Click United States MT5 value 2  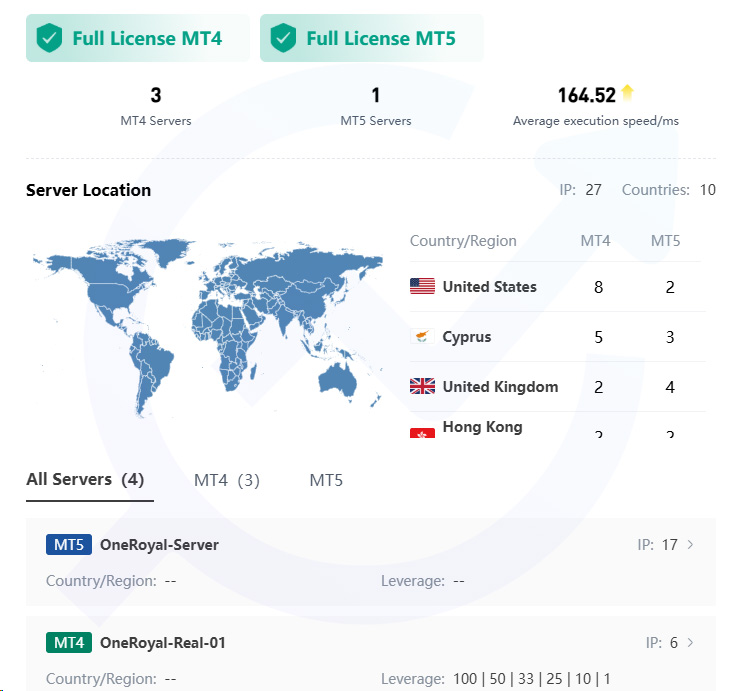(670, 287)
